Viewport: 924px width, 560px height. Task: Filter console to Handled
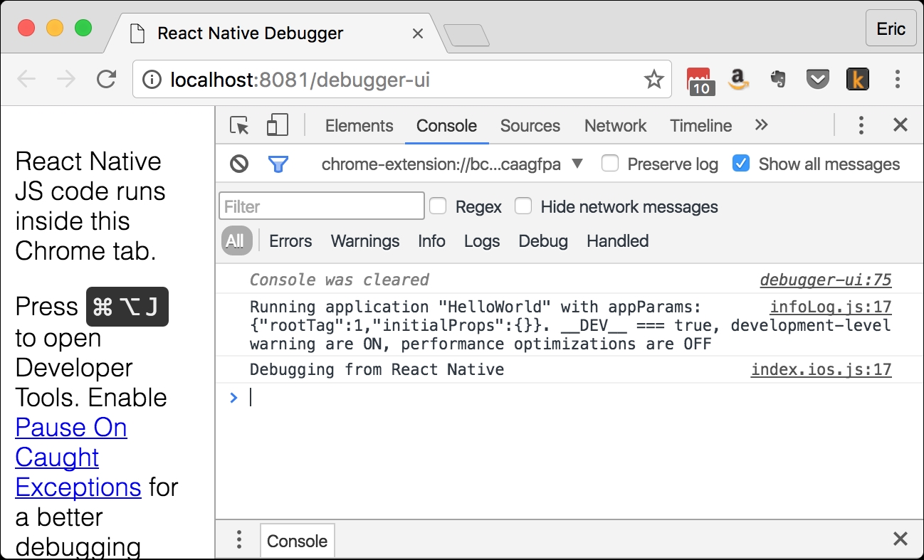(x=617, y=241)
